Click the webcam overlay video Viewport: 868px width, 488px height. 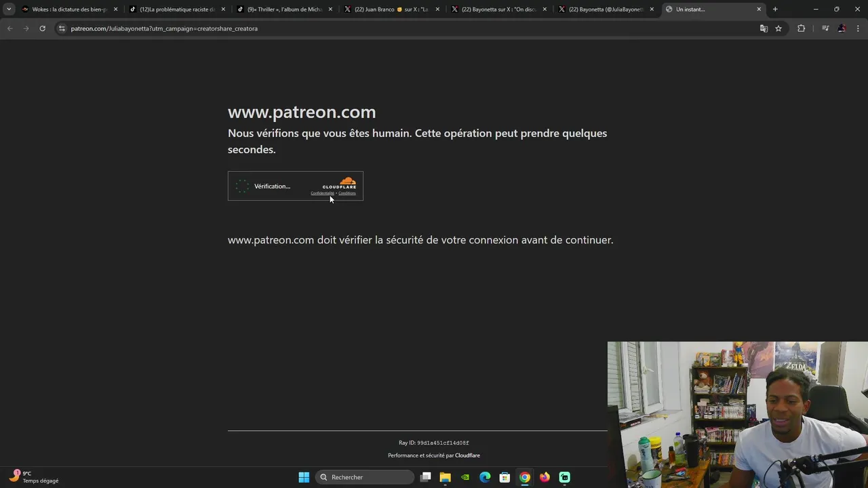(738, 415)
